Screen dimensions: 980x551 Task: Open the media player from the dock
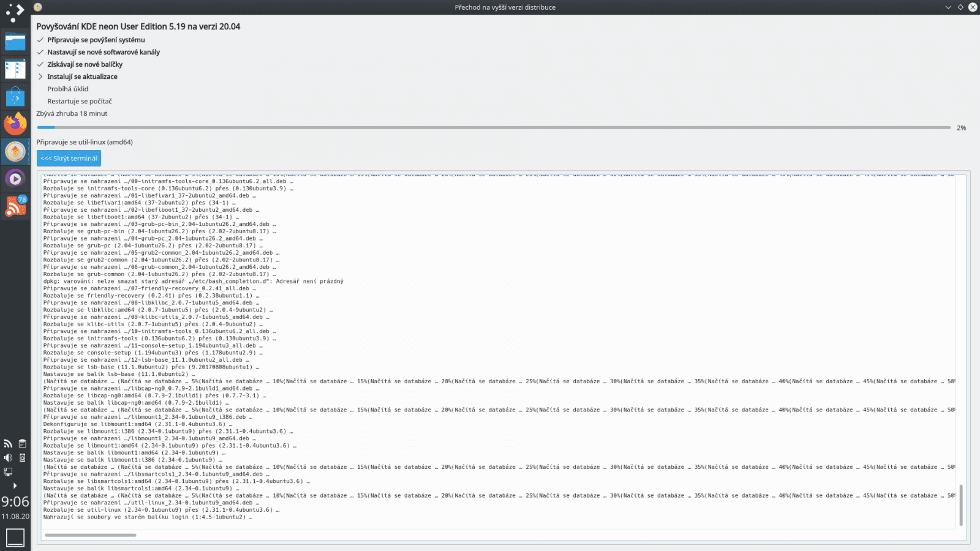point(15,178)
